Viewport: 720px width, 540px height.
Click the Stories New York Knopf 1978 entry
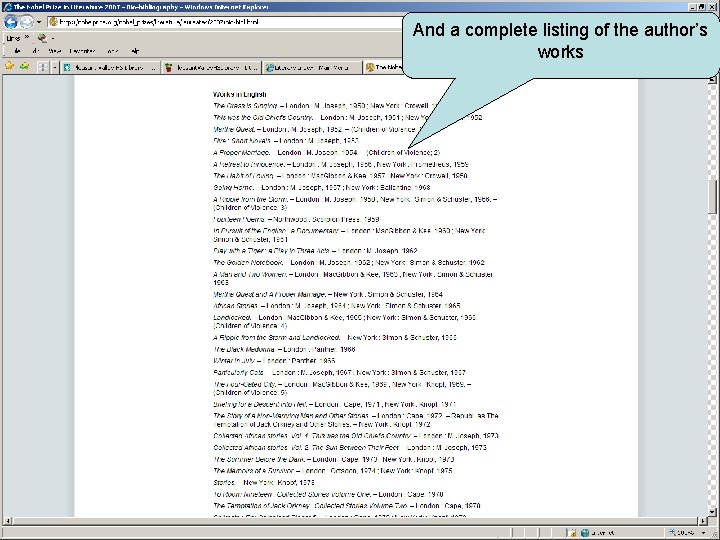tap(264, 483)
